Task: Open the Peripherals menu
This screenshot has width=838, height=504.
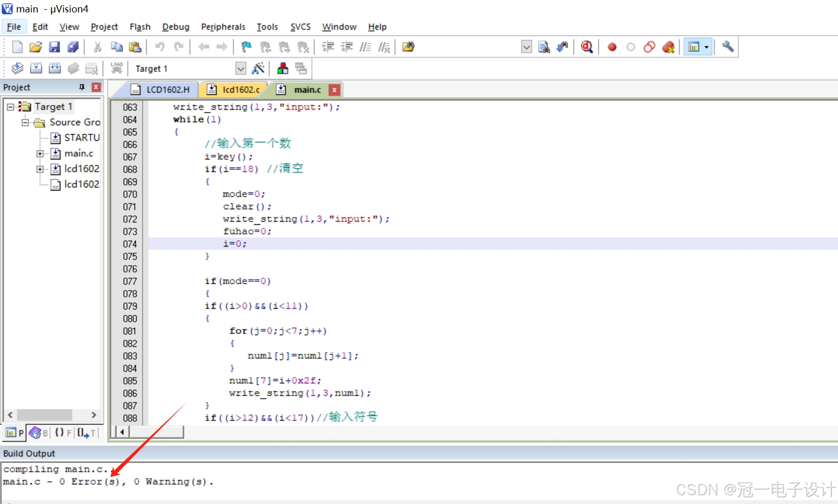Action: coord(223,27)
